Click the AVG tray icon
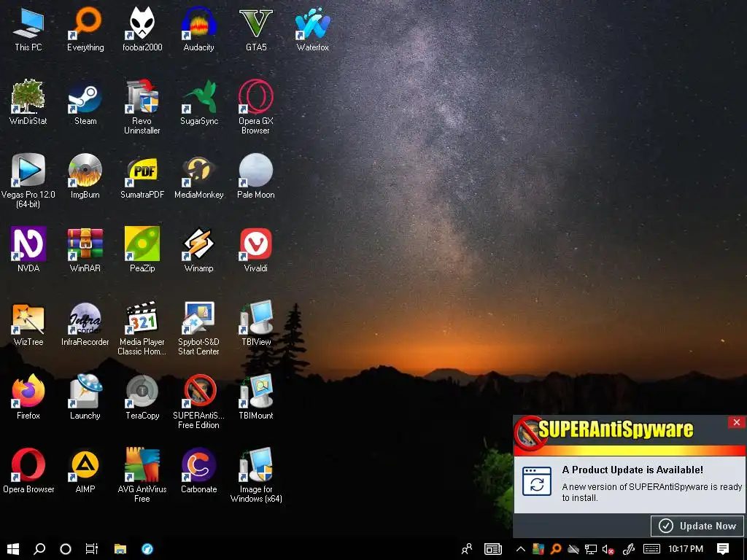This screenshot has width=747, height=560. coord(538,548)
